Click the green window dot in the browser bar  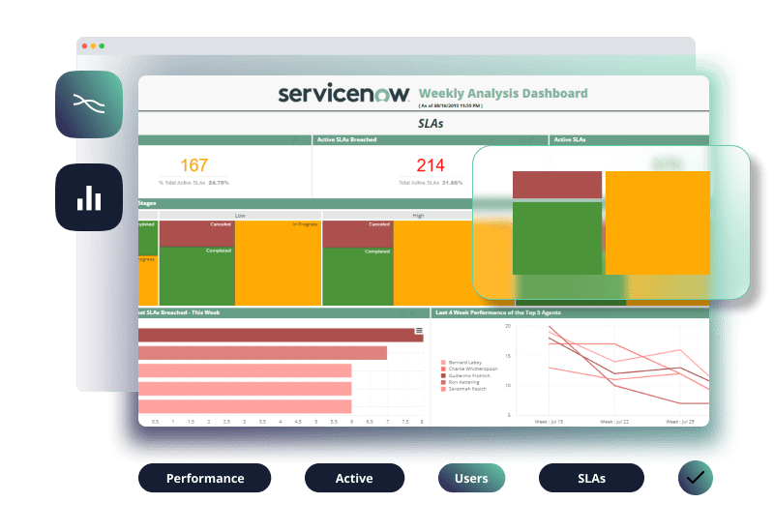pyautogui.click(x=102, y=45)
